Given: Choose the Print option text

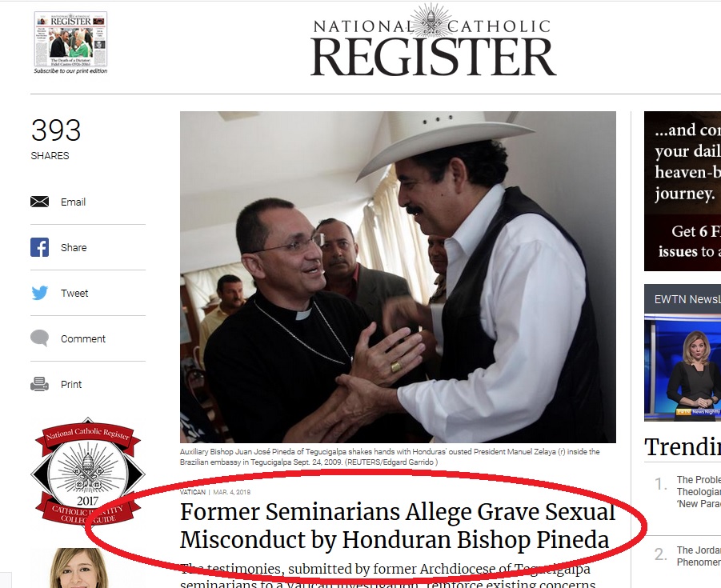Looking at the screenshot, I should point(71,384).
